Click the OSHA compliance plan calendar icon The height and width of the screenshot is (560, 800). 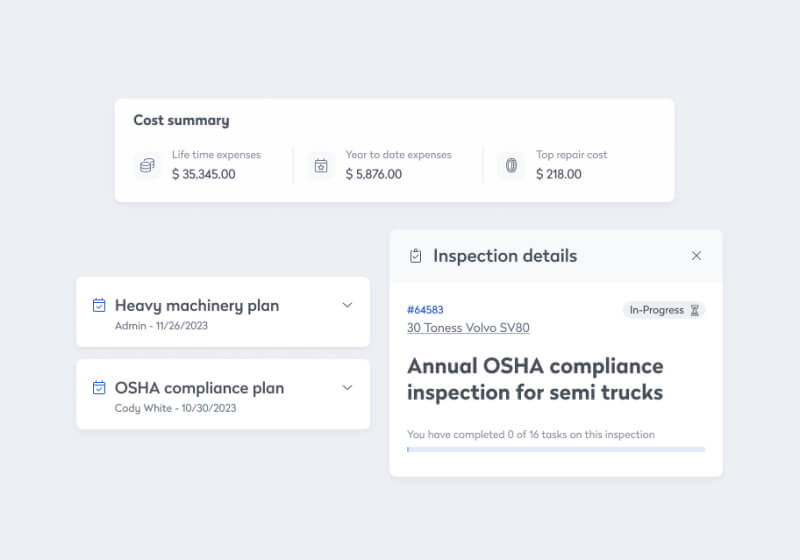tap(99, 387)
